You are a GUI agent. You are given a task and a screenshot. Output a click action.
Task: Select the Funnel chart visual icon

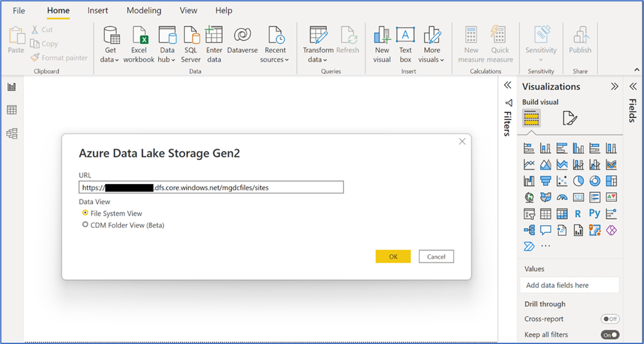click(545, 181)
